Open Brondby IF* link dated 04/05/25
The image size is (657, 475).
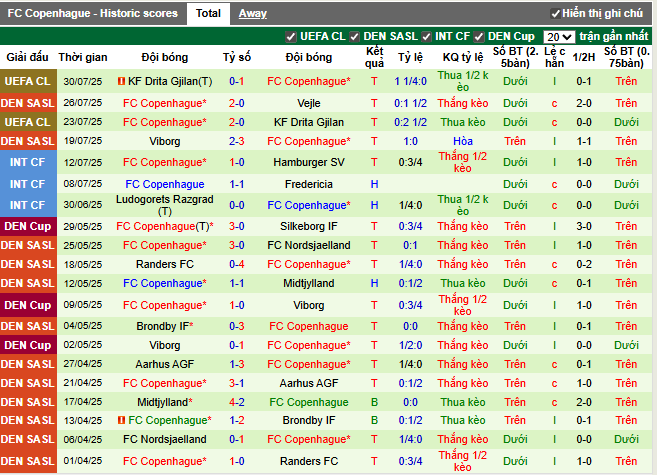pyautogui.click(x=165, y=326)
